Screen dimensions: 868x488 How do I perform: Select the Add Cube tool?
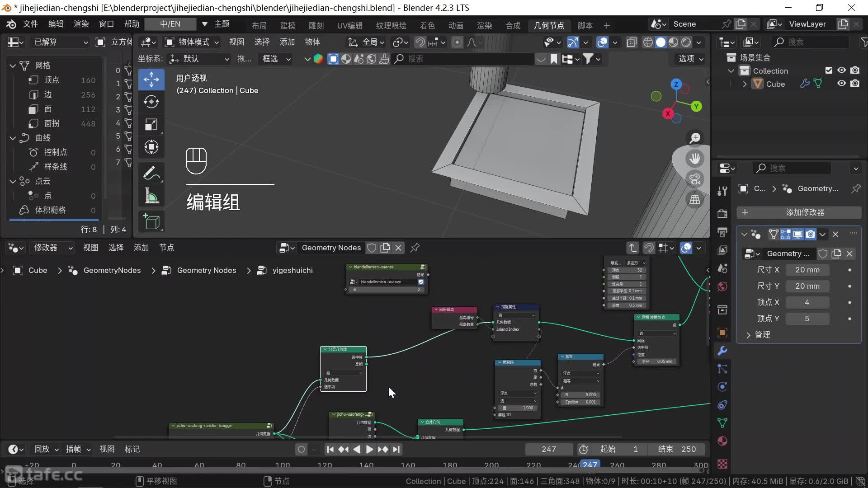tap(151, 222)
